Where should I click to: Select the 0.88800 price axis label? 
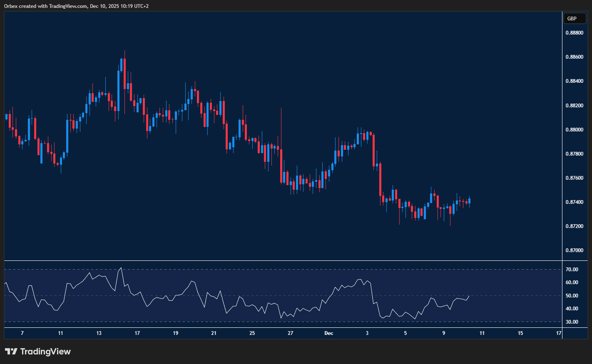(574, 32)
